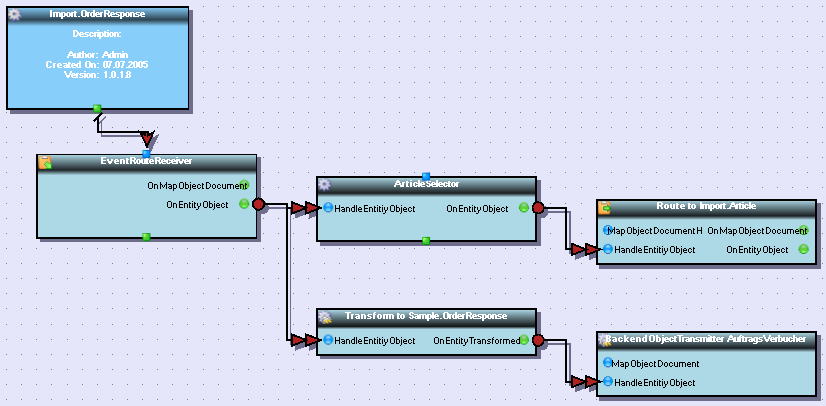This screenshot has width=826, height=406.
Task: Click blue top anchor of EventRouteReceiver node
Action: tap(145, 153)
